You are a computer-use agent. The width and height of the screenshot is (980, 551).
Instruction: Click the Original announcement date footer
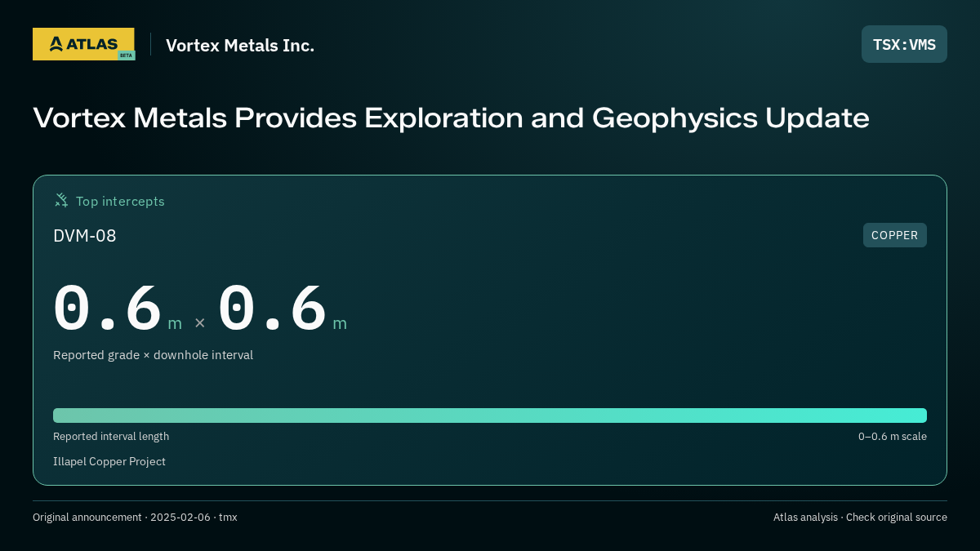(135, 518)
